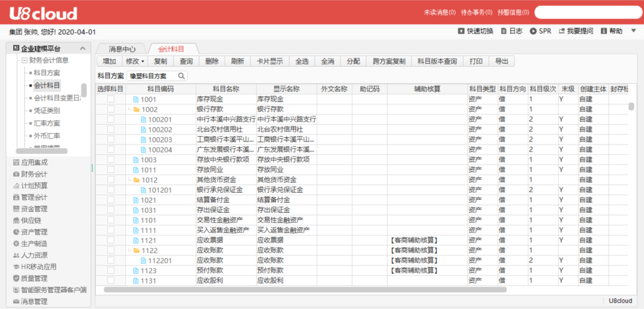
Task: Switch to the 消息中心 tab
Action: (x=122, y=49)
